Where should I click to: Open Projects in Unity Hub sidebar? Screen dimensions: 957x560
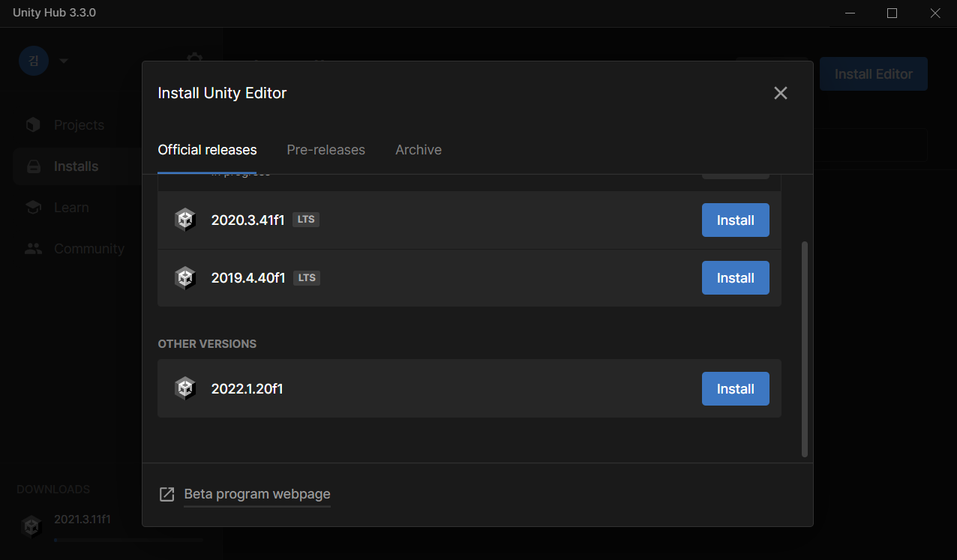[79, 125]
